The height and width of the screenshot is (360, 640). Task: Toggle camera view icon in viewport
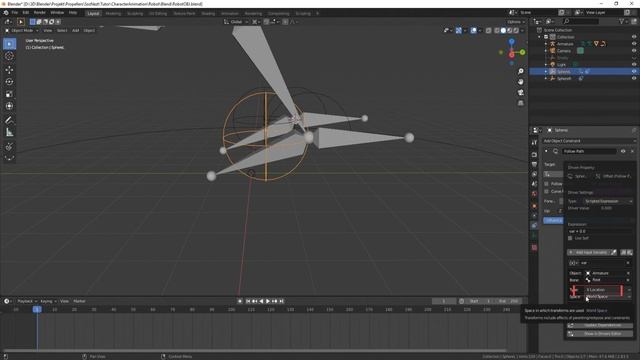click(x=521, y=93)
